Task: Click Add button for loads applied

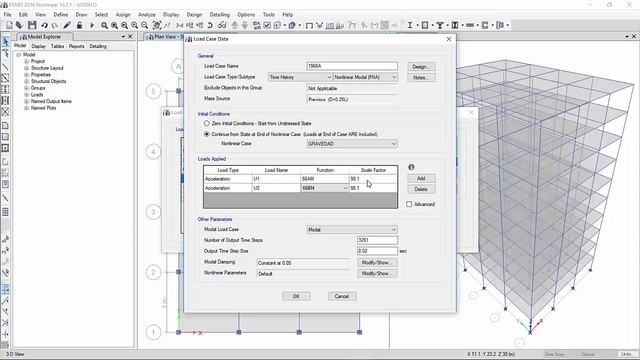Action: click(x=421, y=178)
